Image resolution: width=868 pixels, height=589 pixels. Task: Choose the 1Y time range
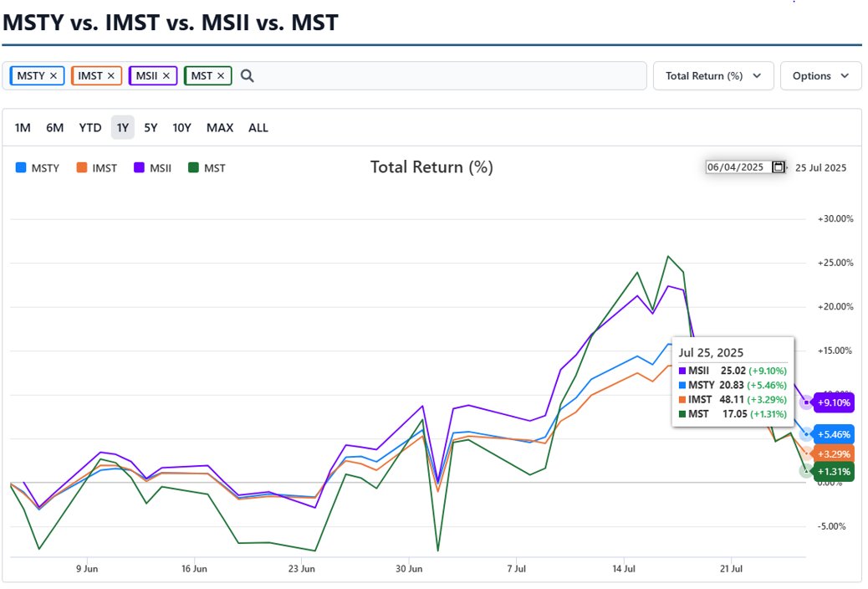pos(122,128)
